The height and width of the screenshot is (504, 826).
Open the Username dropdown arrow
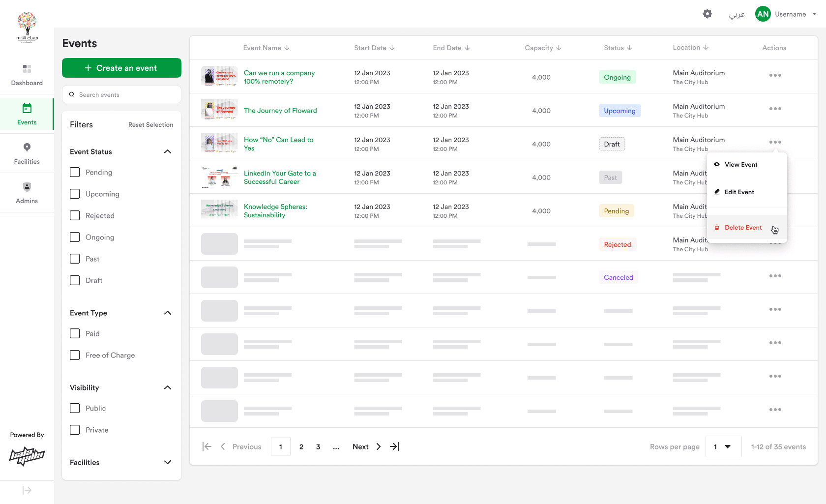[x=814, y=14]
